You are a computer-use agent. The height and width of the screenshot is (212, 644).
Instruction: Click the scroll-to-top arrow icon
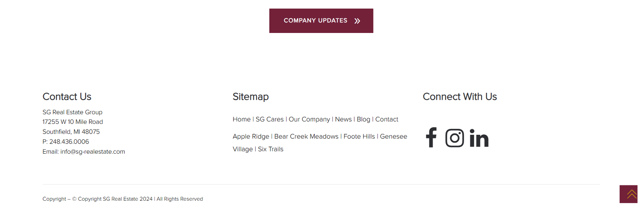click(x=629, y=194)
